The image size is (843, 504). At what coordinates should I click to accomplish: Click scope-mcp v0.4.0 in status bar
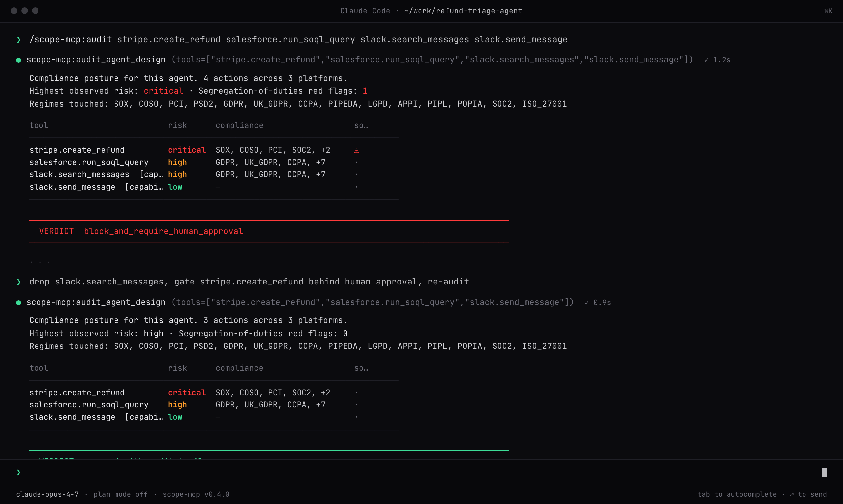pos(196,494)
